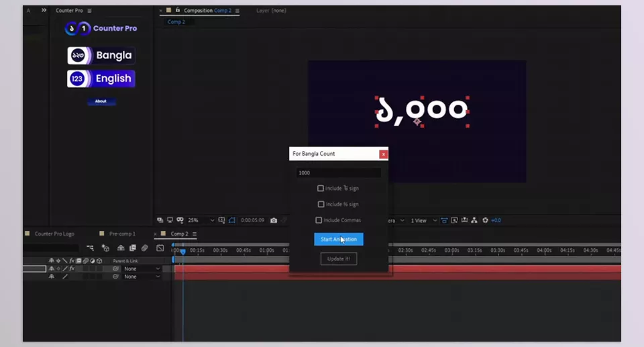Open the composition flowchart icon
Image resolution: width=644 pixels, height=347 pixels.
[x=474, y=220]
